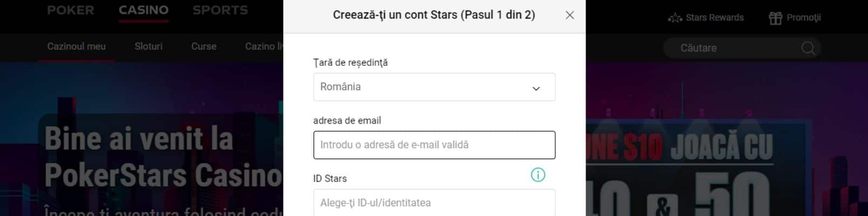Focus the email address input field
Viewport: 868px width, 216px height.
click(434, 145)
